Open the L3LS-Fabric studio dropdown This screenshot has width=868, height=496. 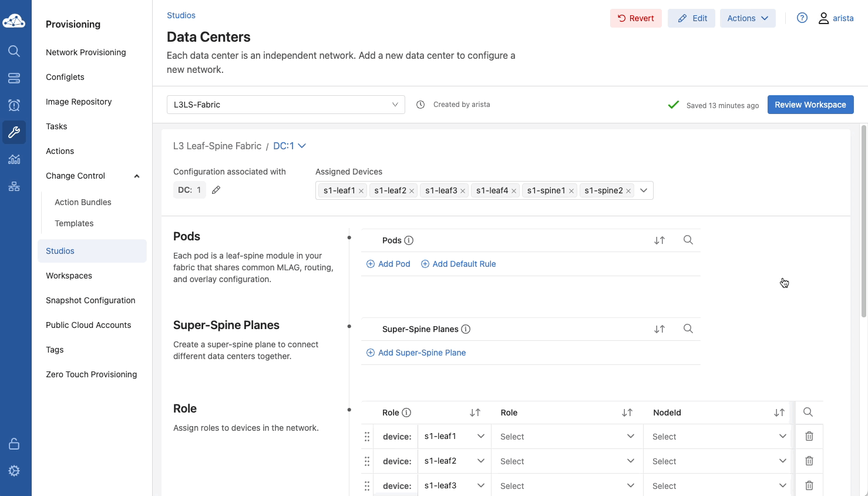(x=285, y=105)
